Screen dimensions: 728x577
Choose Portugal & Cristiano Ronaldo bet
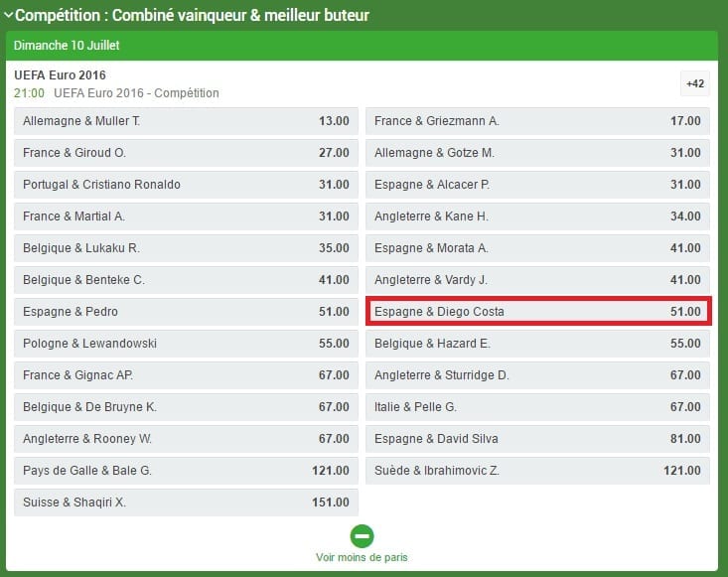[186, 185]
